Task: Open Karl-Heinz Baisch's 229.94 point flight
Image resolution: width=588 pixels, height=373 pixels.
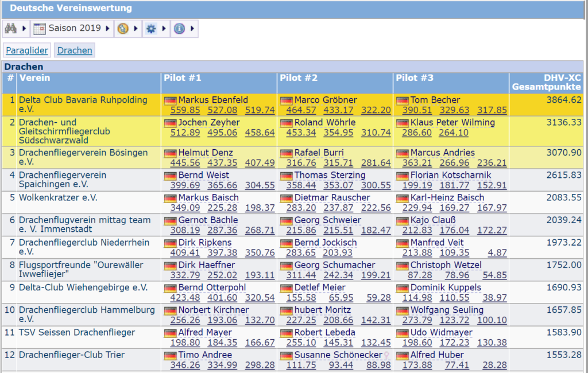Action: (x=417, y=208)
